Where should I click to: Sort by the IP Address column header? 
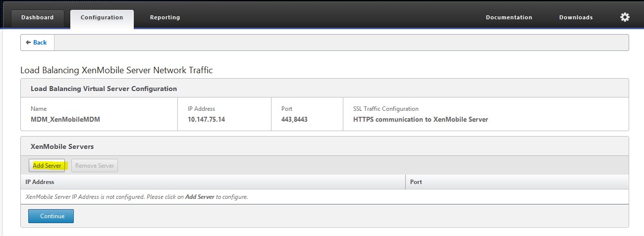point(40,182)
